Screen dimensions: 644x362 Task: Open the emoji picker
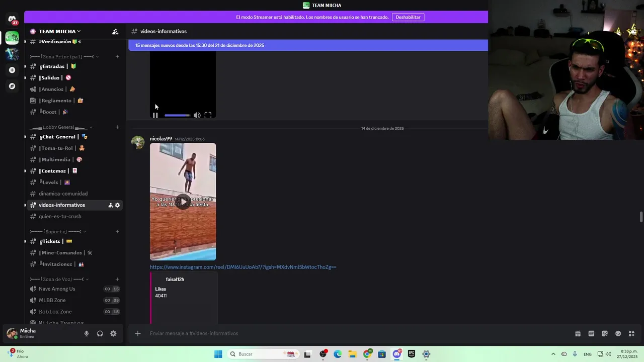[x=618, y=333]
